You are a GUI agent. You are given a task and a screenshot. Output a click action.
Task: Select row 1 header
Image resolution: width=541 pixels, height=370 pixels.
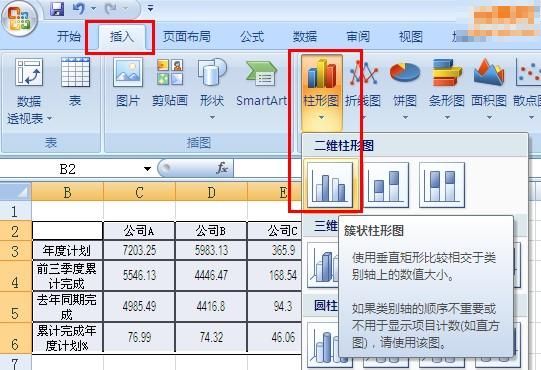15,211
